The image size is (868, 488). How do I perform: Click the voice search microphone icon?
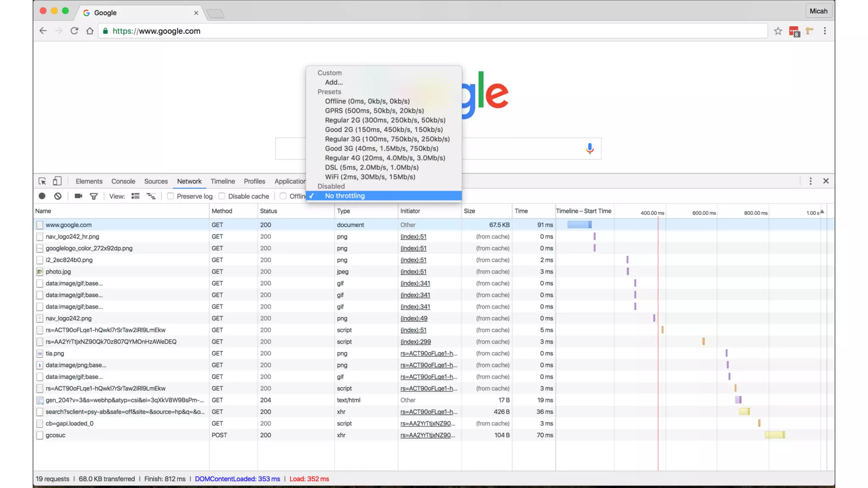(590, 149)
